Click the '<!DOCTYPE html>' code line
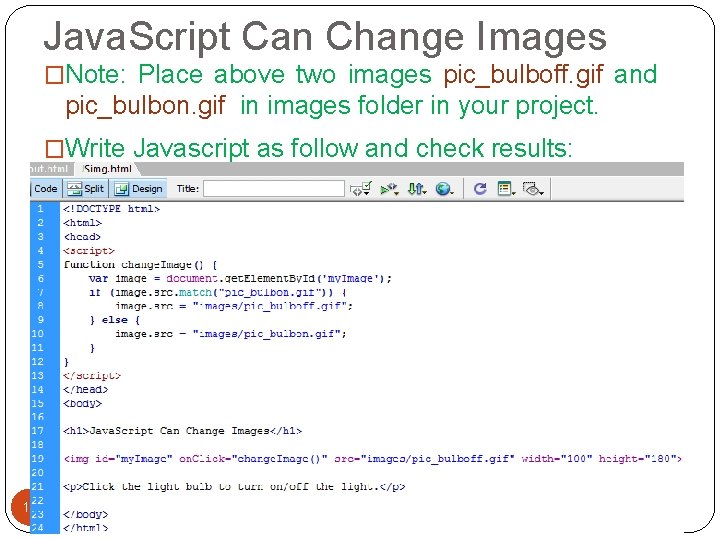The height and width of the screenshot is (540, 720). pyautogui.click(x=112, y=209)
